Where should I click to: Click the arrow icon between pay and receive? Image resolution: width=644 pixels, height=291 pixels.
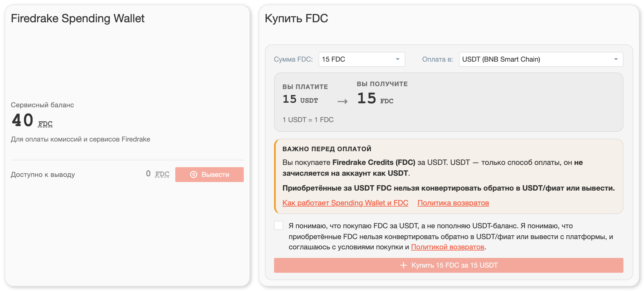[x=343, y=101]
